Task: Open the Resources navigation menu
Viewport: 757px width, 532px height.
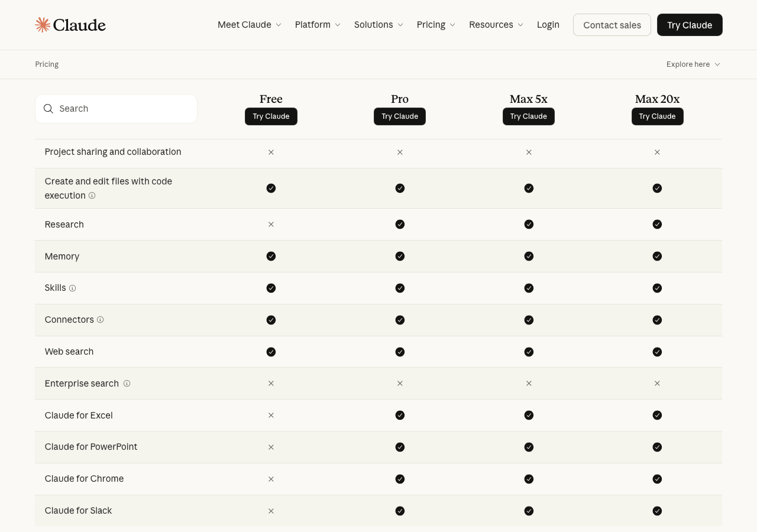Action: 496,25
